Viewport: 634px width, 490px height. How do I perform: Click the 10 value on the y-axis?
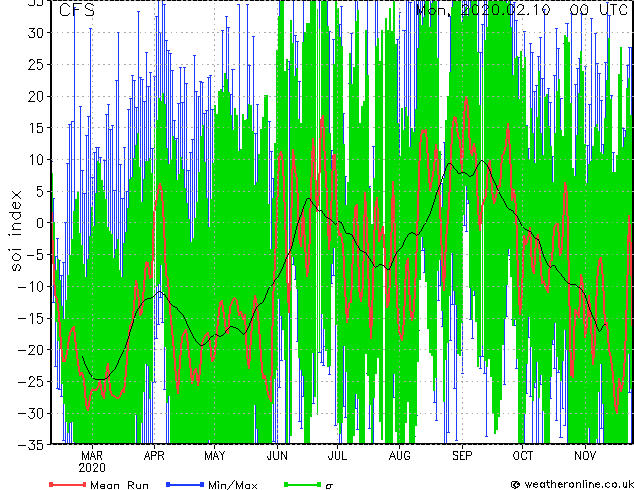pyautogui.click(x=36, y=160)
